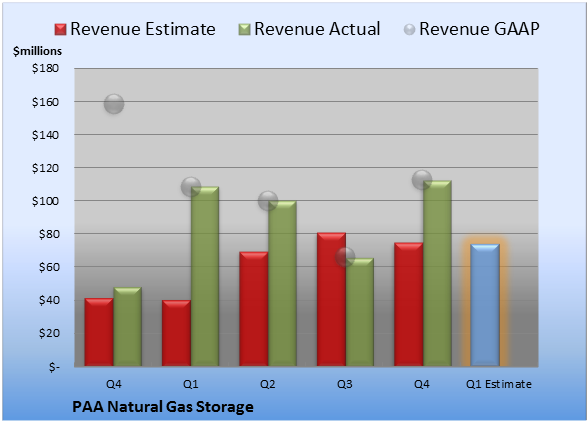
Task: Select the GAAP marker near $112
Action: pyautogui.click(x=422, y=180)
